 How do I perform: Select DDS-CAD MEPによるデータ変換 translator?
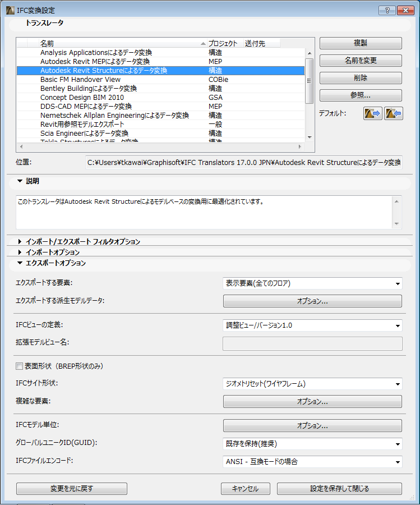160,107
